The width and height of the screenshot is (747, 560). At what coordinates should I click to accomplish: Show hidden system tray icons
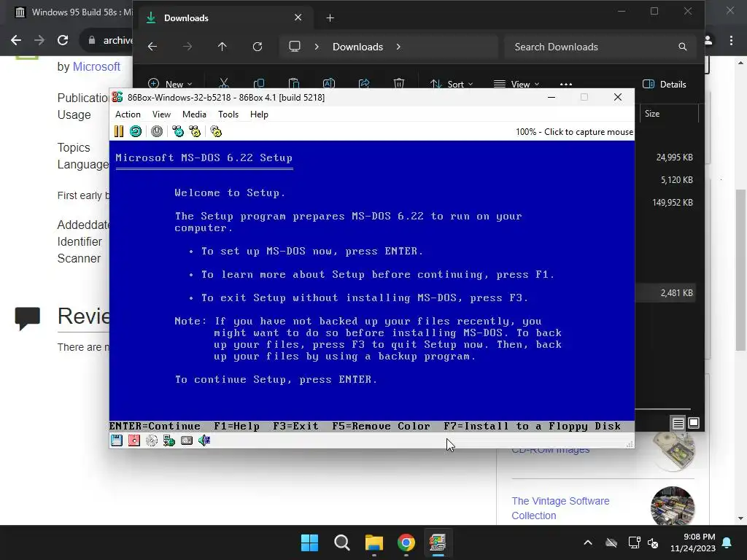588,542
